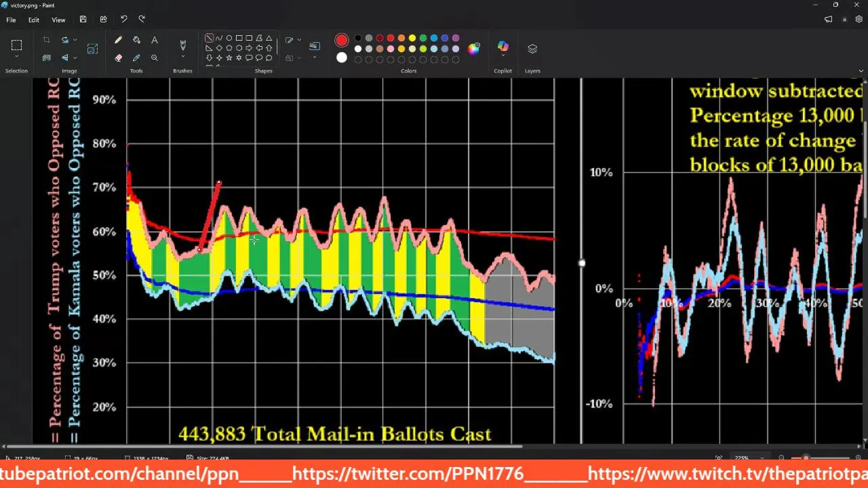Select the Fill bucket tool
The height and width of the screenshot is (488, 868).
tap(136, 40)
